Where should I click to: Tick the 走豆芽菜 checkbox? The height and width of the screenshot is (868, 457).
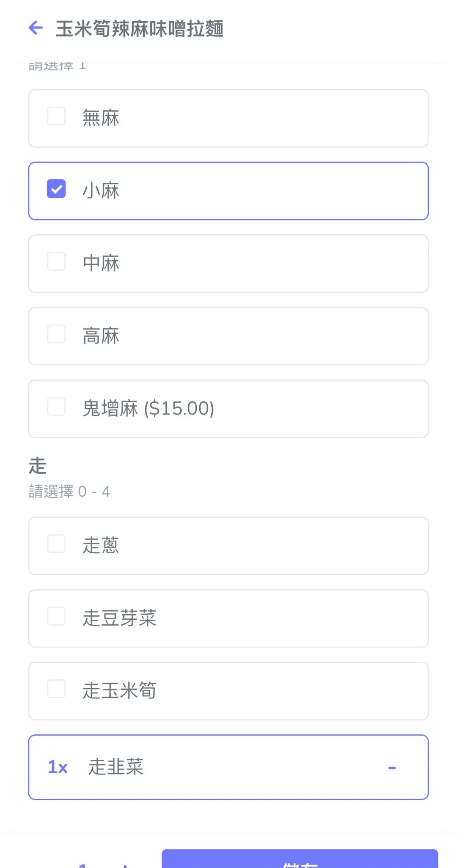point(56,617)
